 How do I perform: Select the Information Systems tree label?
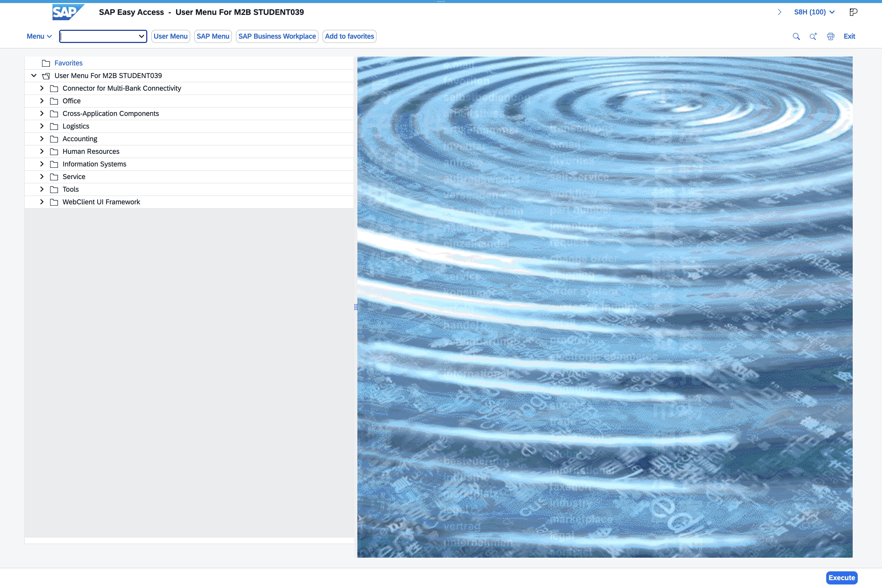click(94, 164)
